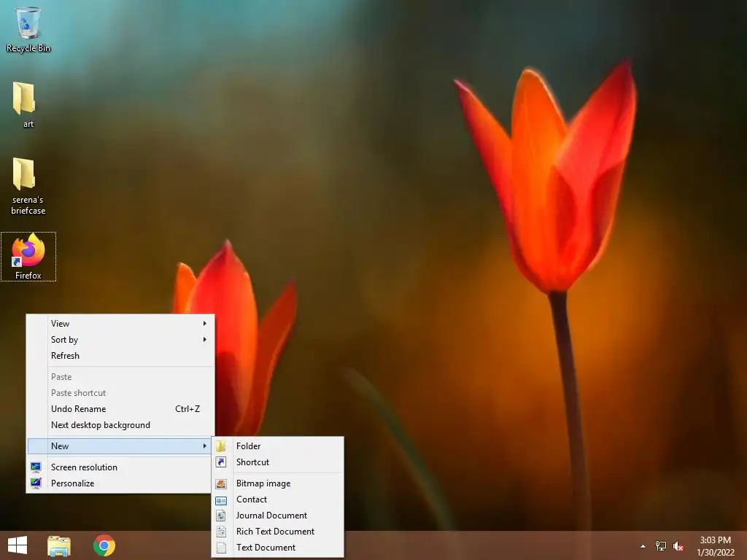Click the Journal Document icon in submenu
This screenshot has width=747, height=560.
[221, 516]
